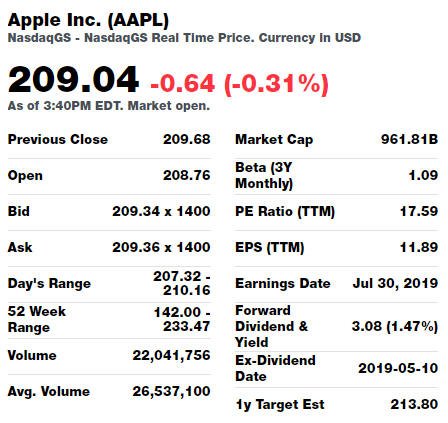Select the Beta (3Y Monthly) label
This screenshot has width=448, height=423.
tap(264, 175)
